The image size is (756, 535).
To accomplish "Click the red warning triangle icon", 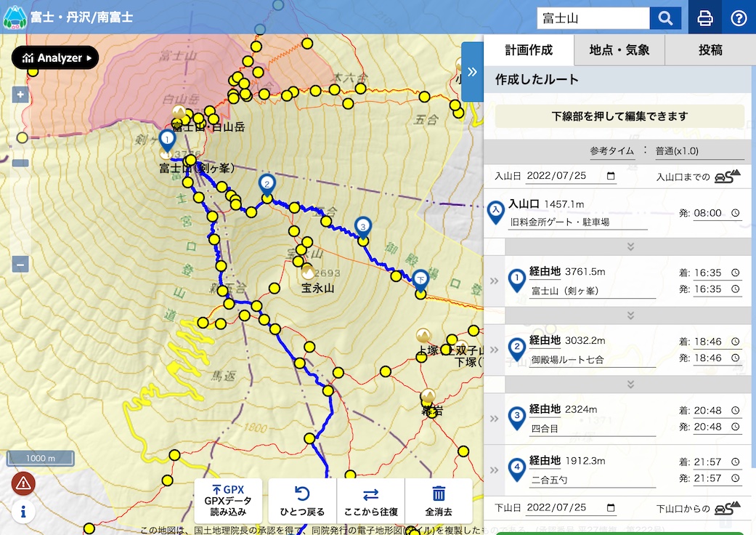I will click(23, 483).
